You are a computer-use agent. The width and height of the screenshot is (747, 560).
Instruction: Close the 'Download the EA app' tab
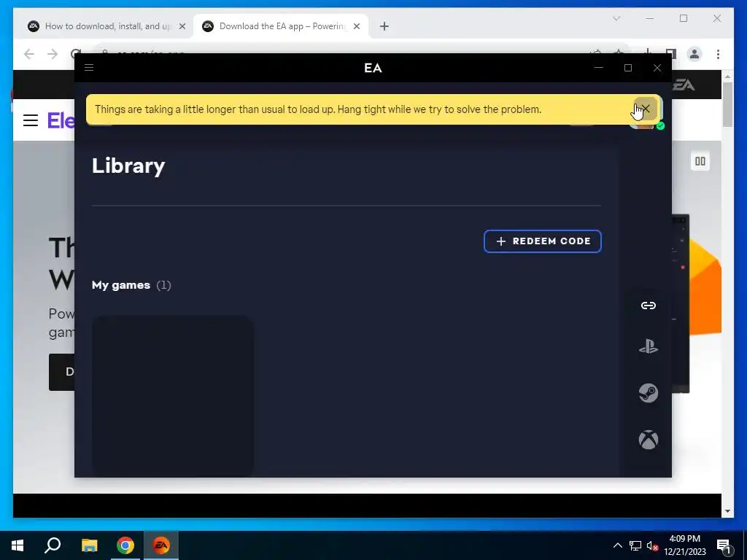[x=356, y=26]
